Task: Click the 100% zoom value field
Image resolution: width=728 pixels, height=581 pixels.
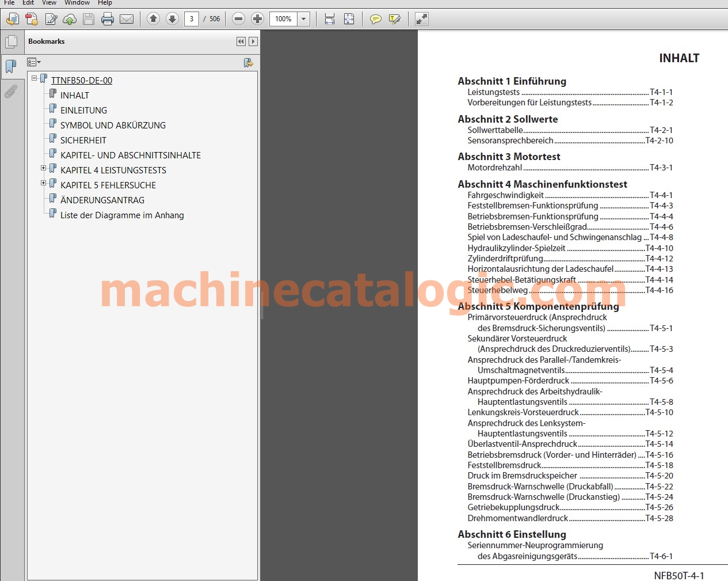Action: 283,19
